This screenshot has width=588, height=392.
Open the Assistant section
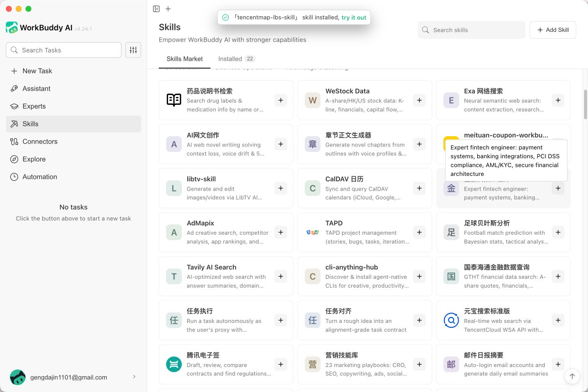click(73, 89)
